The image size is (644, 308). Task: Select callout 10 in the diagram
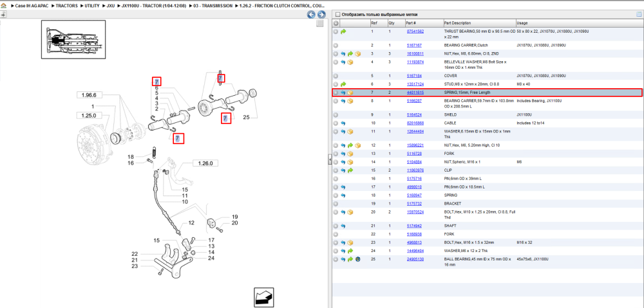point(185,202)
